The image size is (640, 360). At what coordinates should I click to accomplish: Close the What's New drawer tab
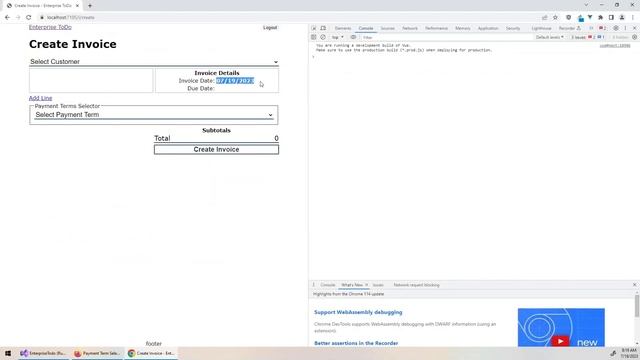(x=366, y=285)
